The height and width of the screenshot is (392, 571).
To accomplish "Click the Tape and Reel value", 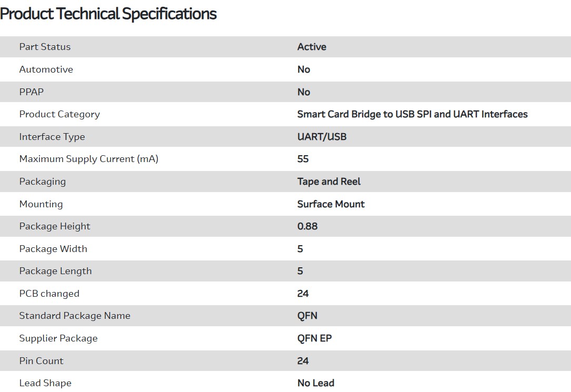I will click(329, 182).
